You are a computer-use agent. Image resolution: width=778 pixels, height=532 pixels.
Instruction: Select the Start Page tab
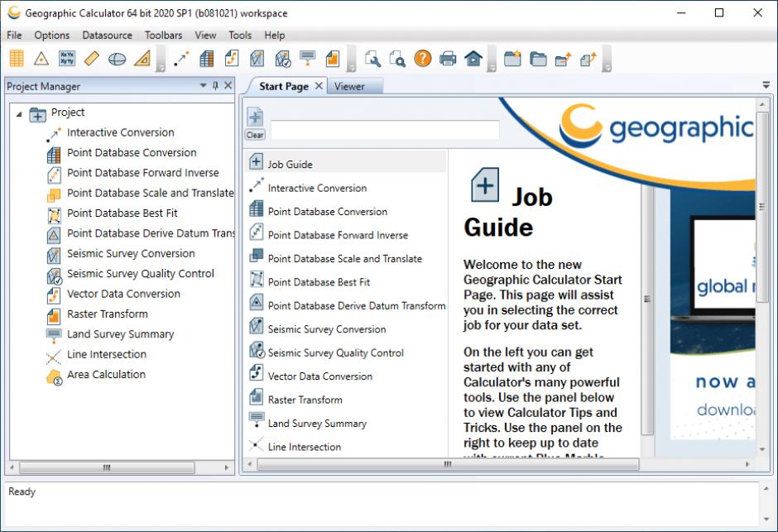point(283,86)
